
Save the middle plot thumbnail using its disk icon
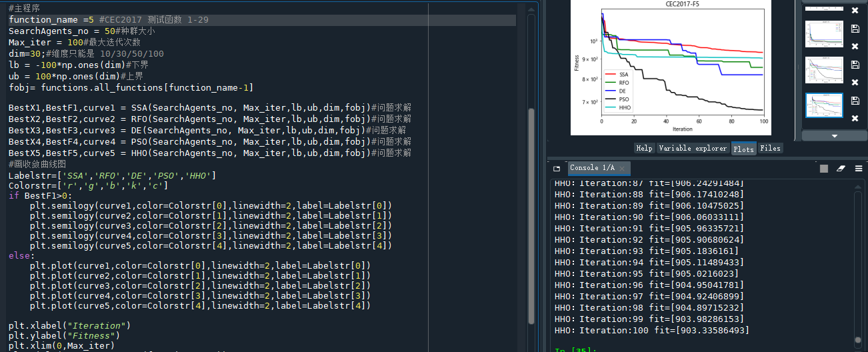pos(855,65)
